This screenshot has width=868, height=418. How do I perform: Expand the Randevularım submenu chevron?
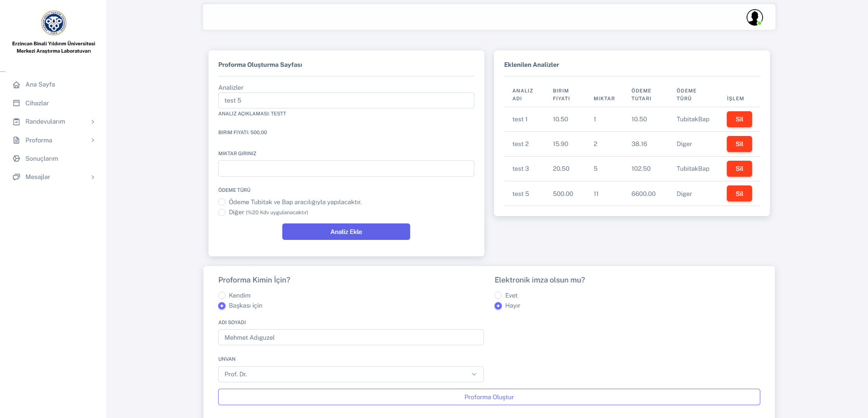pos(93,122)
